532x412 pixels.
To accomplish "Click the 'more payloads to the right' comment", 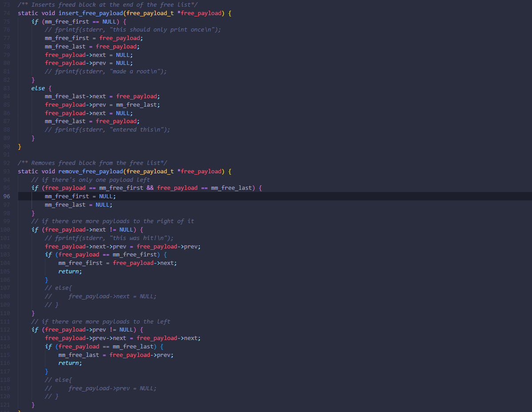I will 112,221.
